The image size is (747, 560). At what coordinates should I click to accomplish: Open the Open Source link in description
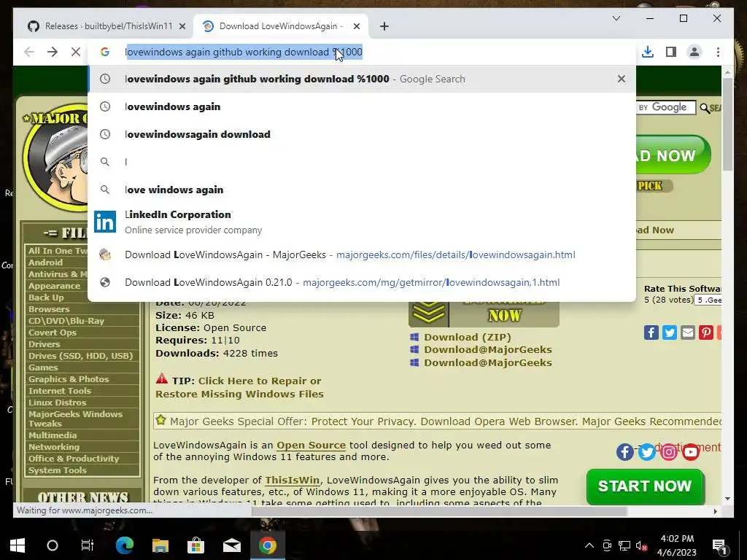click(x=311, y=446)
